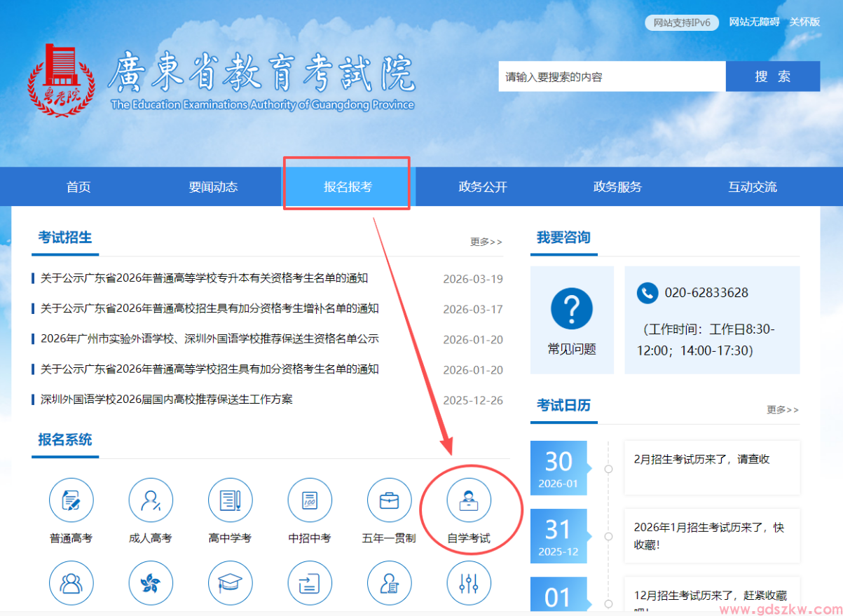This screenshot has height=616, width=843.
Task: Open the 普通高考 registration icon
Action: tap(71, 500)
